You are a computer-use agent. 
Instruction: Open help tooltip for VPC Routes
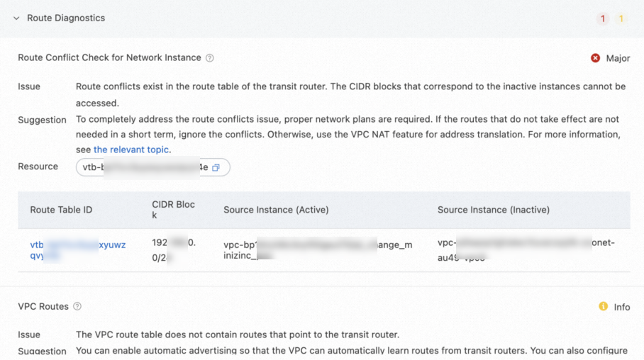(77, 307)
